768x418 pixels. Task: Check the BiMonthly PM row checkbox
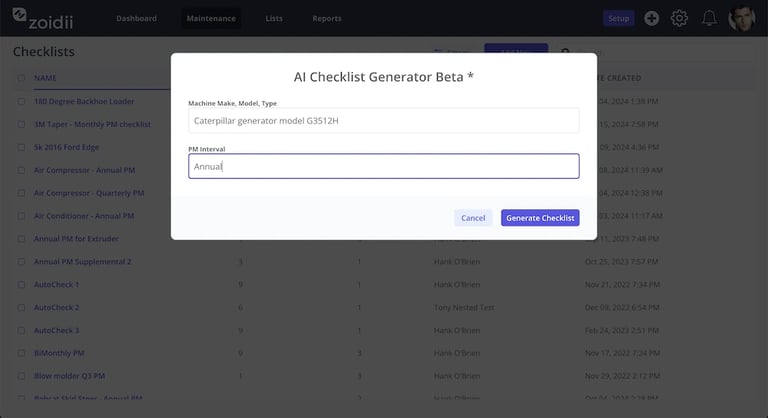(x=21, y=353)
